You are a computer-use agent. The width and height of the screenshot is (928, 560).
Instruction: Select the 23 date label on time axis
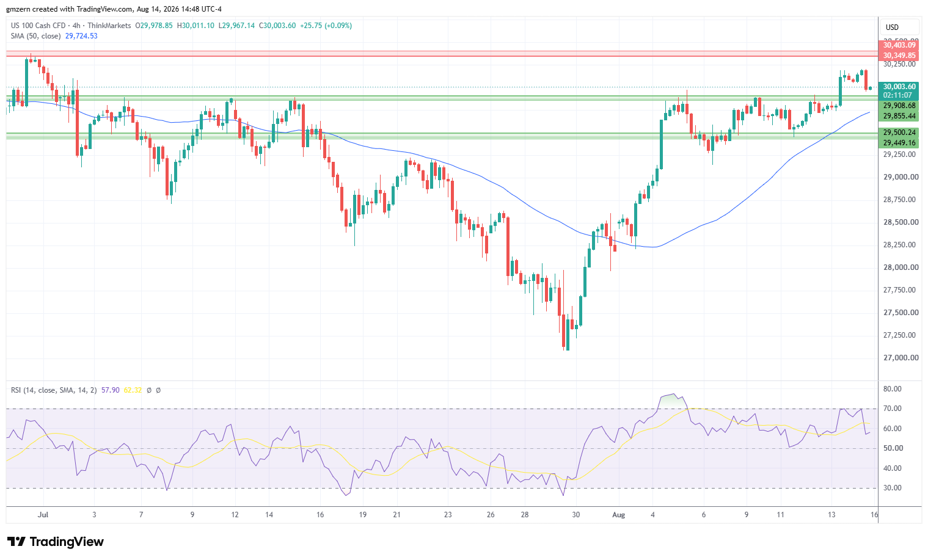448,515
